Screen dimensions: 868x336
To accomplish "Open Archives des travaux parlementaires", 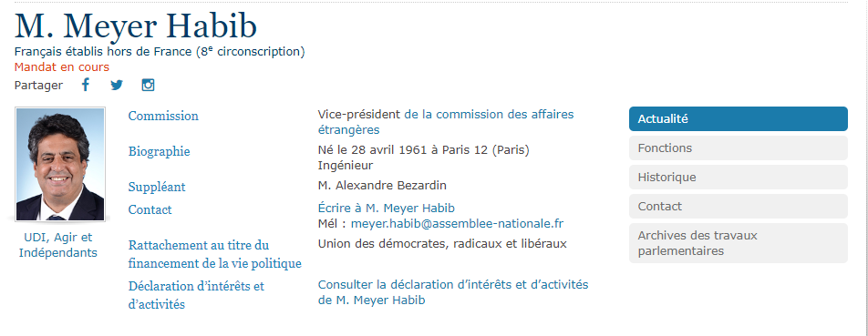I will 738,243.
